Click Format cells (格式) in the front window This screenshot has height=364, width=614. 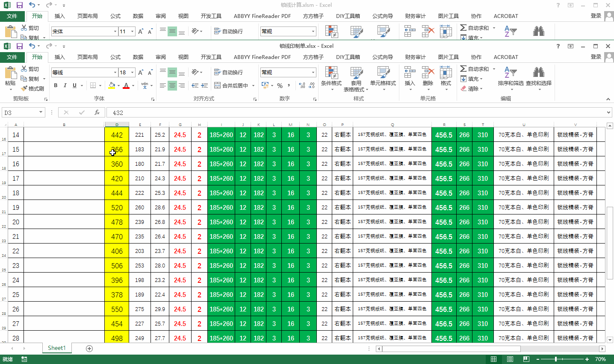pos(446,79)
